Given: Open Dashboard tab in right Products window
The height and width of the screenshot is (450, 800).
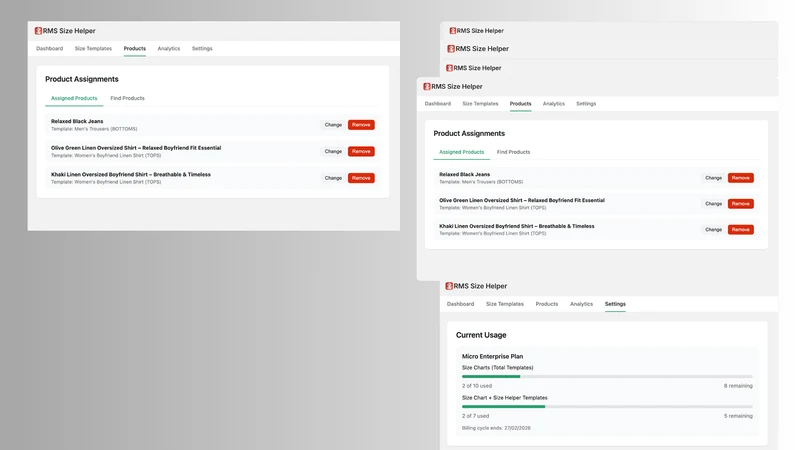Looking at the screenshot, I should 438,104.
